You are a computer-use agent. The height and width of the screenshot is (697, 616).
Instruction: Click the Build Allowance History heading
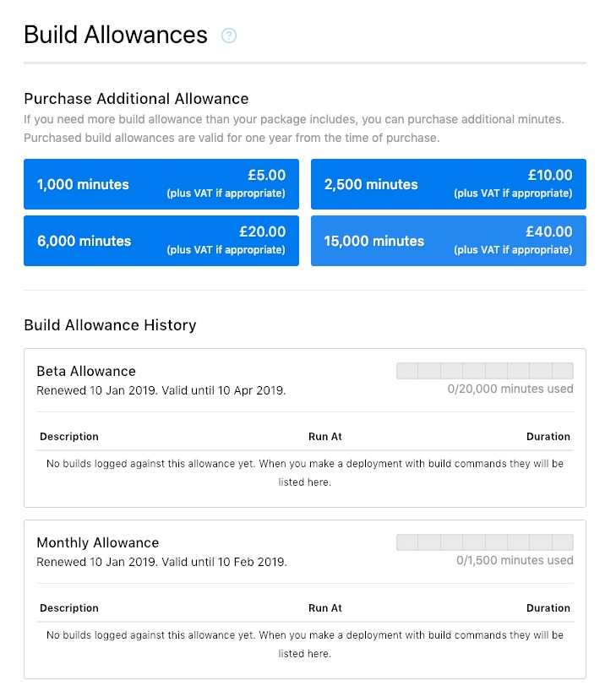click(x=110, y=325)
